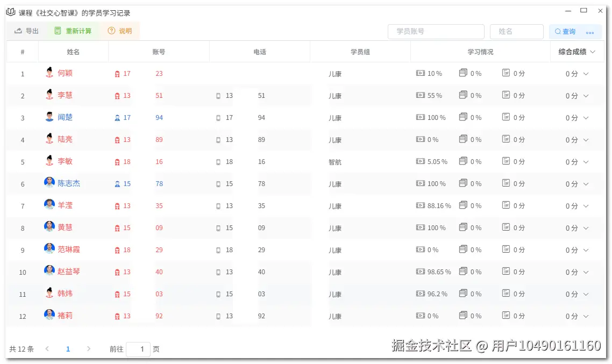Click the homework icon in 李慧's row
The width and height of the screenshot is (612, 364).
point(464,95)
